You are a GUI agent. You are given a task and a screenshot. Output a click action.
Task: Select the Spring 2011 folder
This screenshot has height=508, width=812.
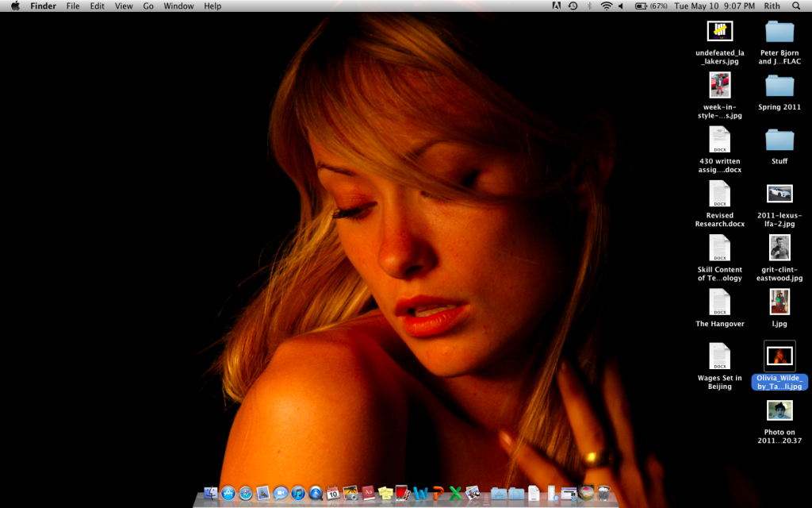point(779,93)
